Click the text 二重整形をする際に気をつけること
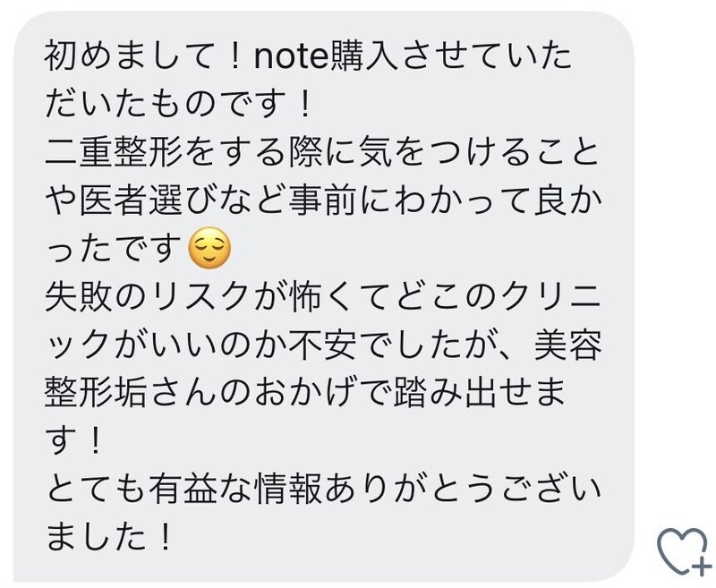Image resolution: width=716 pixels, height=588 pixels. (322, 152)
